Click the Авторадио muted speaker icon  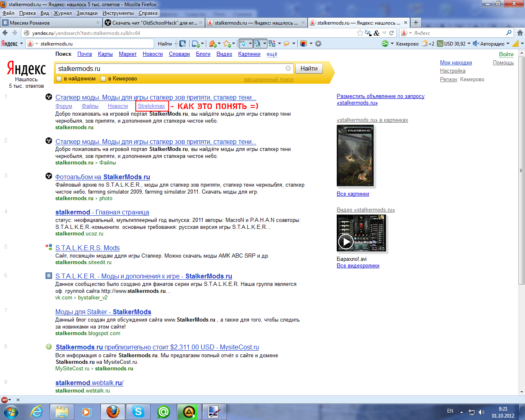pyautogui.click(x=476, y=43)
